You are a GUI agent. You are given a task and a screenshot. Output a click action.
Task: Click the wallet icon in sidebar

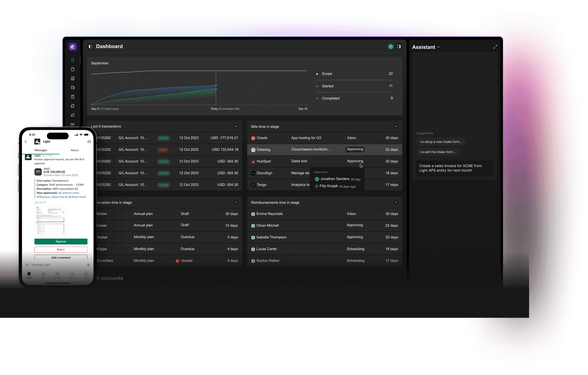(x=73, y=88)
